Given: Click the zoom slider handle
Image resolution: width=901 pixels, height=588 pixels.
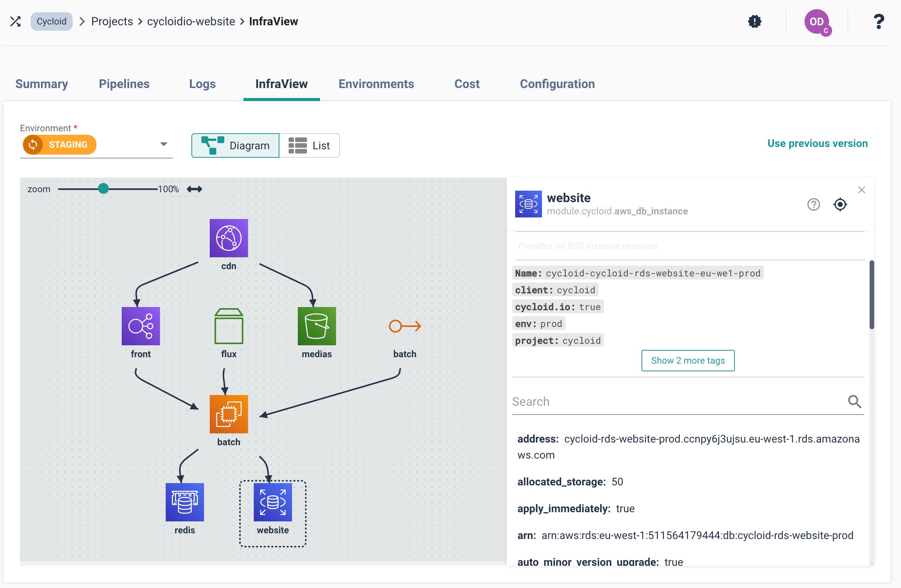Looking at the screenshot, I should [103, 189].
